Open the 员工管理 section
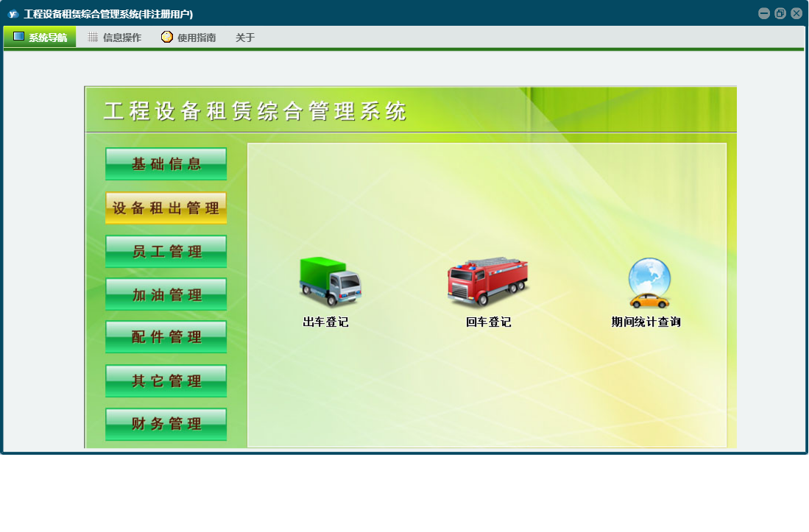 point(166,252)
